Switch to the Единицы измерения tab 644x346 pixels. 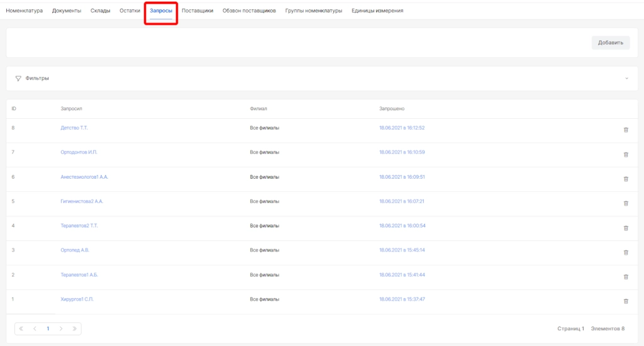(377, 11)
